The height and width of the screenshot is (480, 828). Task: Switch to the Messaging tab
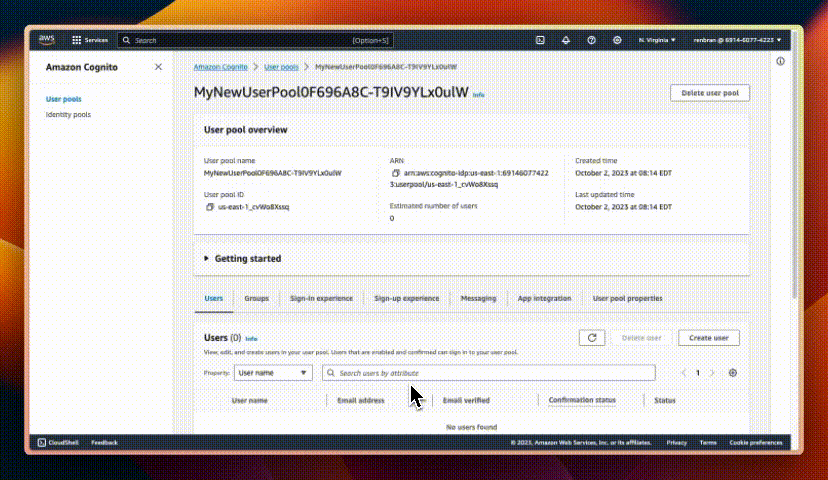(x=478, y=298)
